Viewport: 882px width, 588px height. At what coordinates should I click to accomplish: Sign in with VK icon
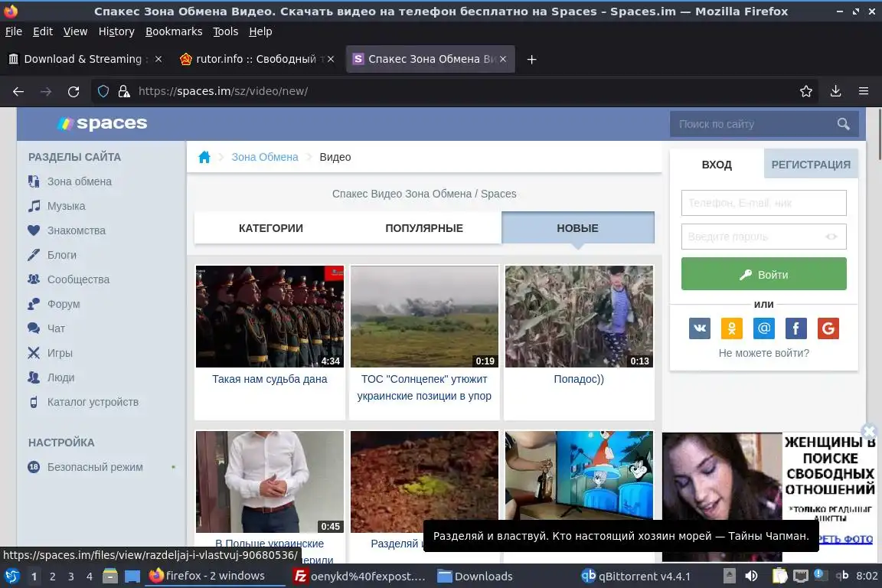pos(700,328)
